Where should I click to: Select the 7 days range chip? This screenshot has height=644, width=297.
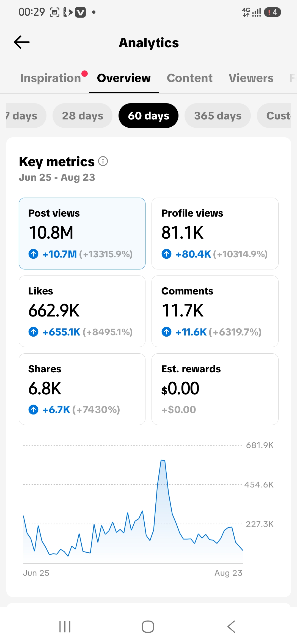(26, 116)
